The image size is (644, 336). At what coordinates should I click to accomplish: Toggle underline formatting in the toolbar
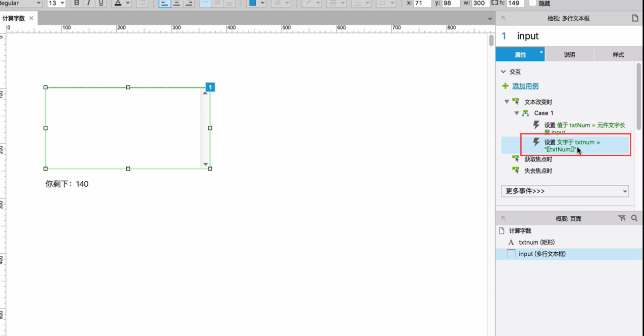tap(101, 3)
